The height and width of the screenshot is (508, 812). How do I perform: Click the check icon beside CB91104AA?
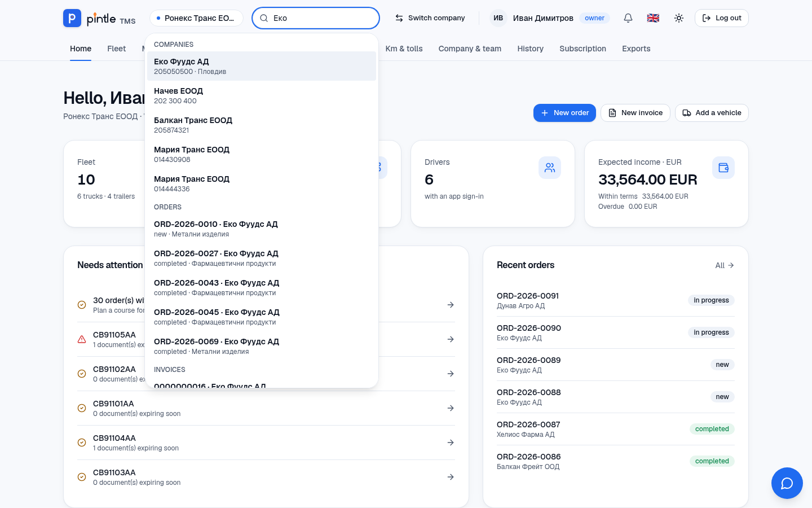tap(82, 443)
